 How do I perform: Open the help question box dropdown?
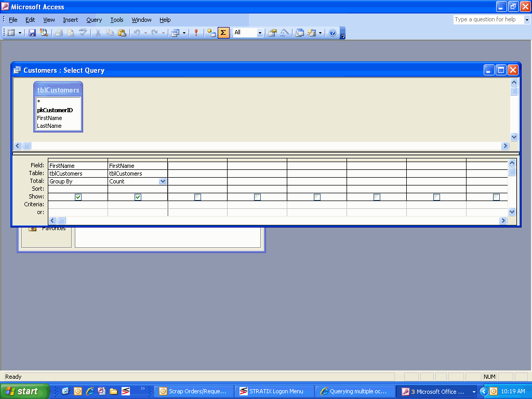tap(527, 20)
